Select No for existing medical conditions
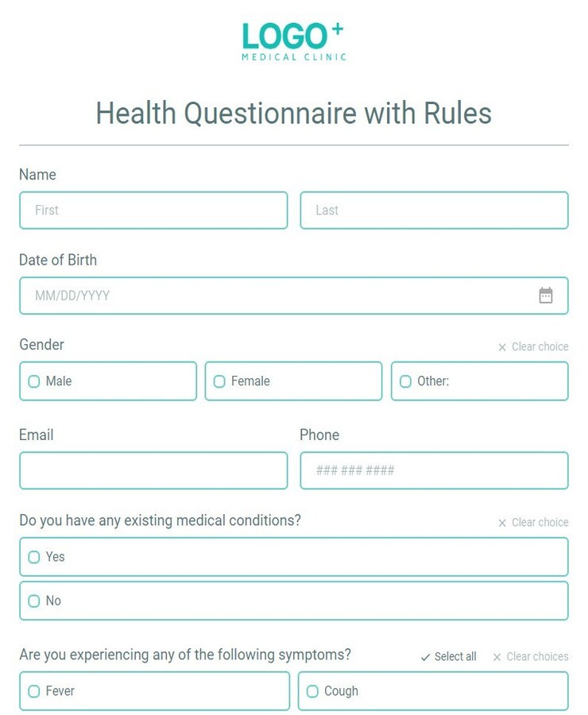Viewport: 588px width, 715px height. point(34,601)
